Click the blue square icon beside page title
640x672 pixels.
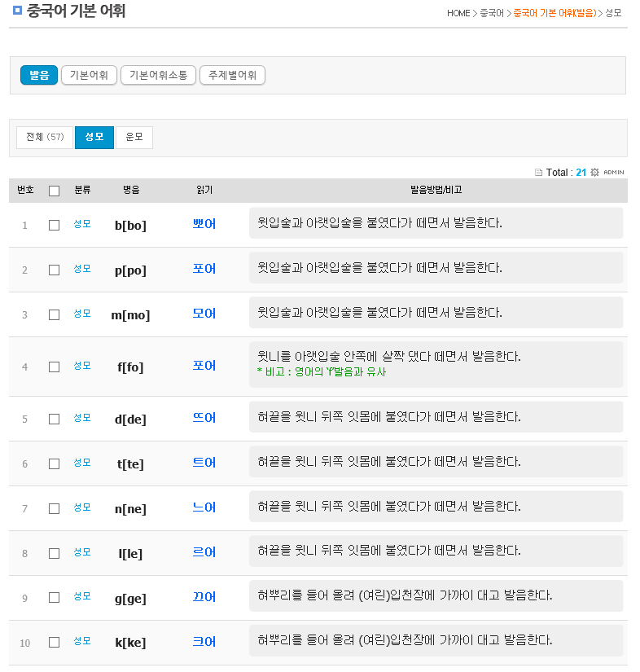[x=17, y=11]
